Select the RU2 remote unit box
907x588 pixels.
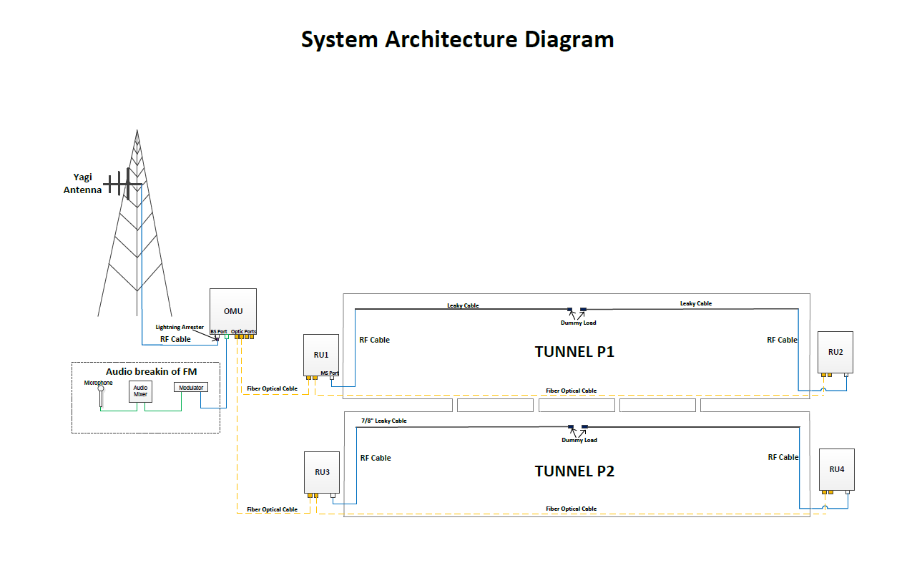[x=835, y=352]
